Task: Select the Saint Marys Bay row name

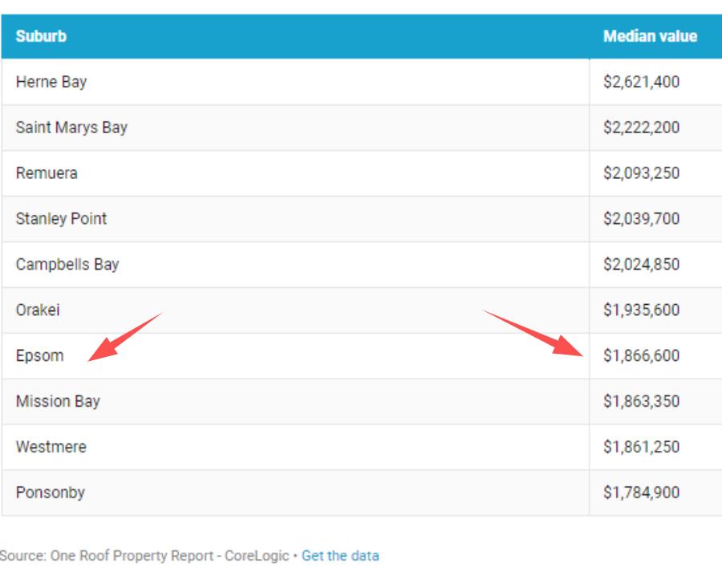Action: pyautogui.click(x=71, y=128)
